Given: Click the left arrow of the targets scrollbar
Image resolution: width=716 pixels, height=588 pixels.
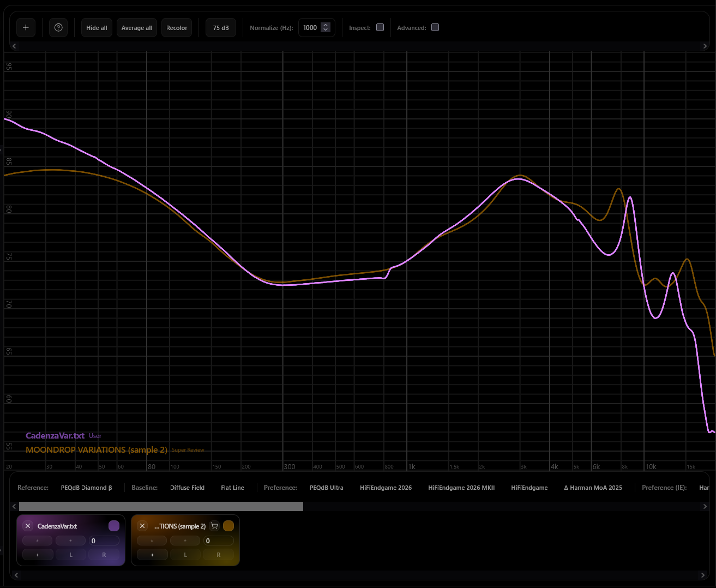Looking at the screenshot, I should 14,507.
